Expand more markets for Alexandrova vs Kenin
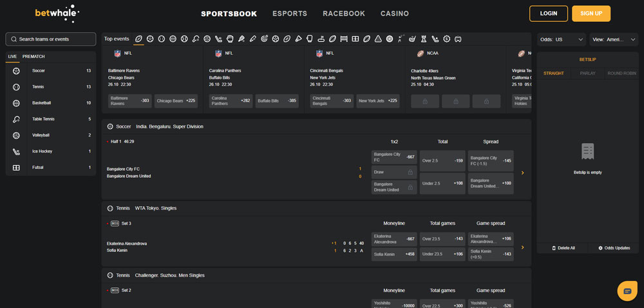Viewport: 644px width, 308px height. coord(522,247)
